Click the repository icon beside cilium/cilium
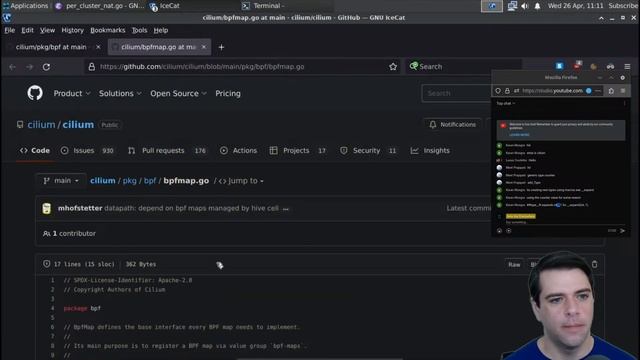This screenshot has height=360, width=640. [20, 124]
